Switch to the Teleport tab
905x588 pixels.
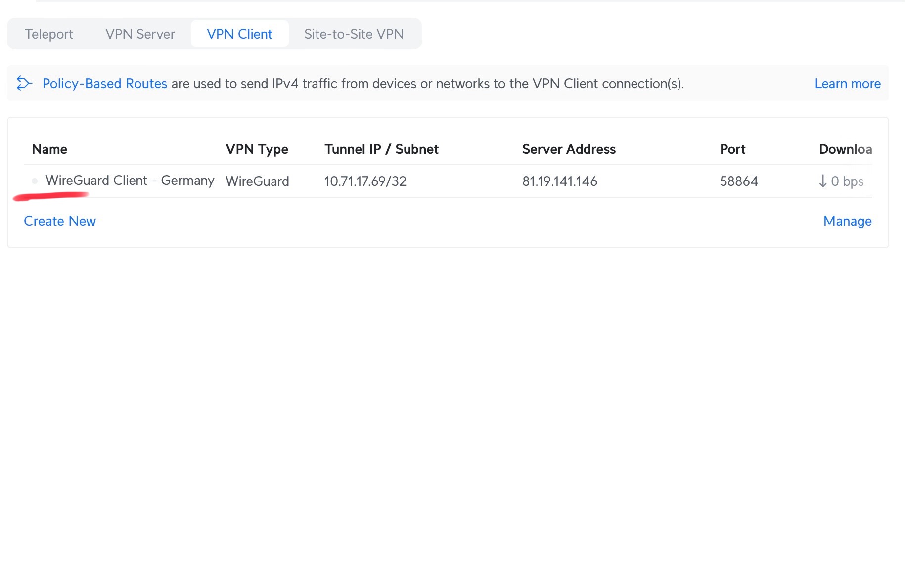point(49,34)
